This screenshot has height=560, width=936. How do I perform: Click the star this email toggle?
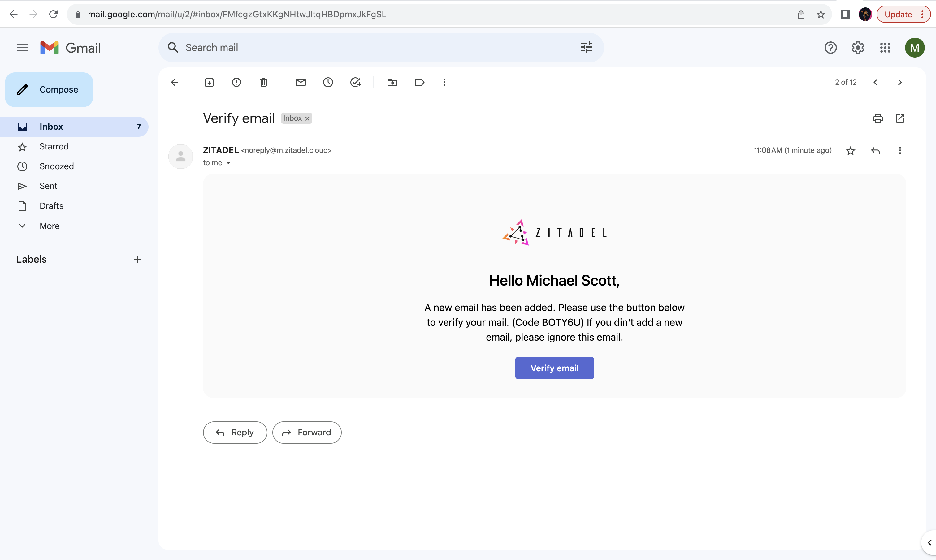pos(851,150)
